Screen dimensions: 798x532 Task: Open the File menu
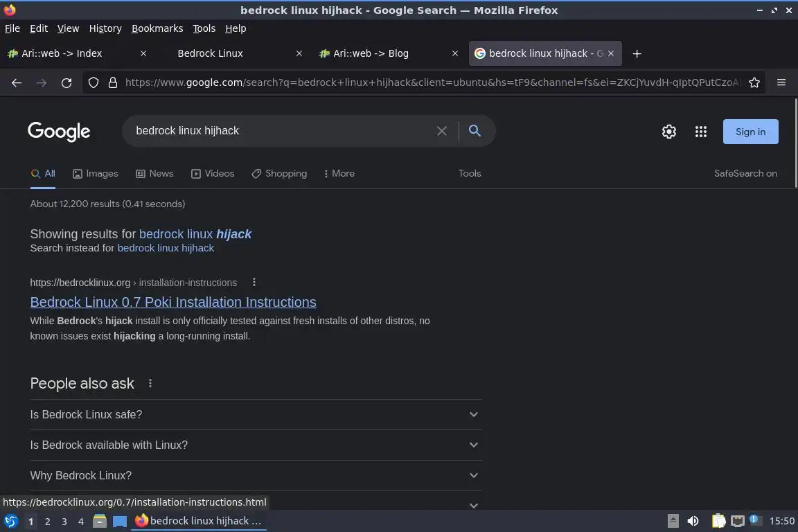click(x=12, y=28)
